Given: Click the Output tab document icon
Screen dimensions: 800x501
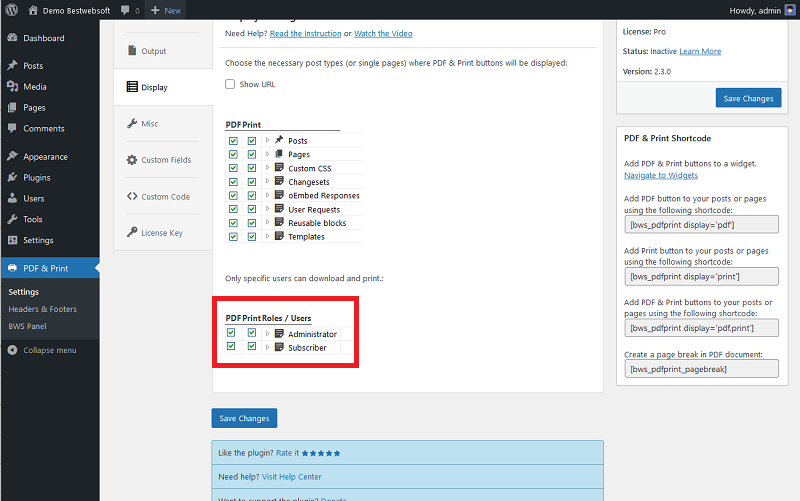Looking at the screenshot, I should (132, 51).
